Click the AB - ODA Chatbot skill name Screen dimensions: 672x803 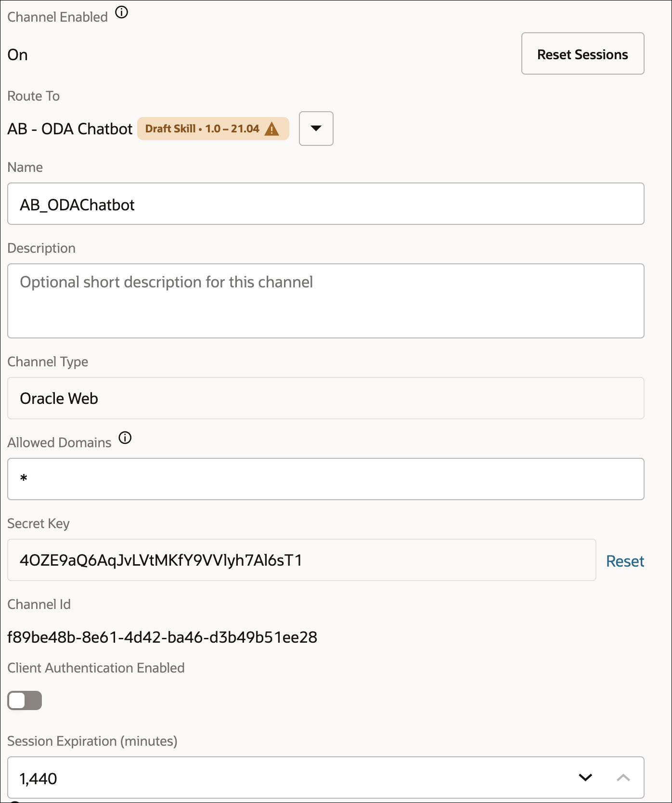point(70,129)
